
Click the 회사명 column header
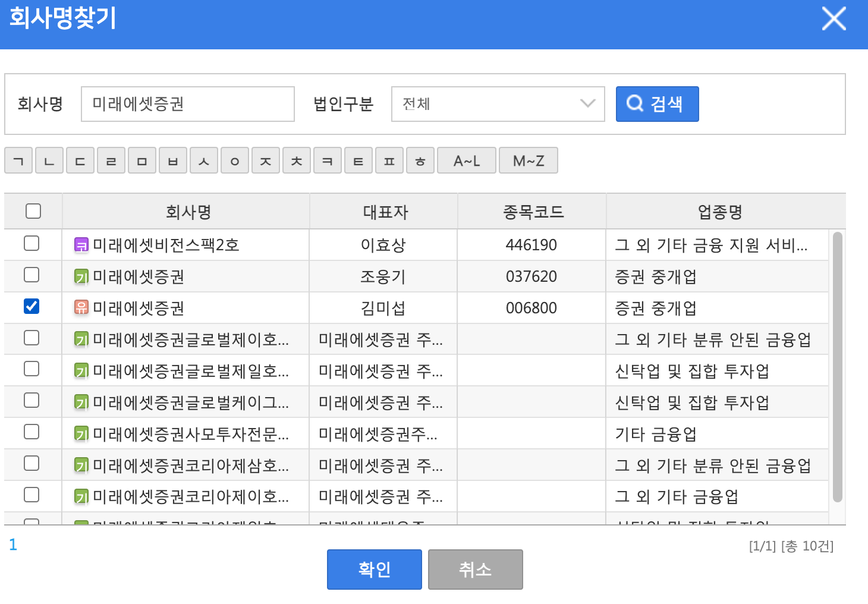pyautogui.click(x=186, y=212)
